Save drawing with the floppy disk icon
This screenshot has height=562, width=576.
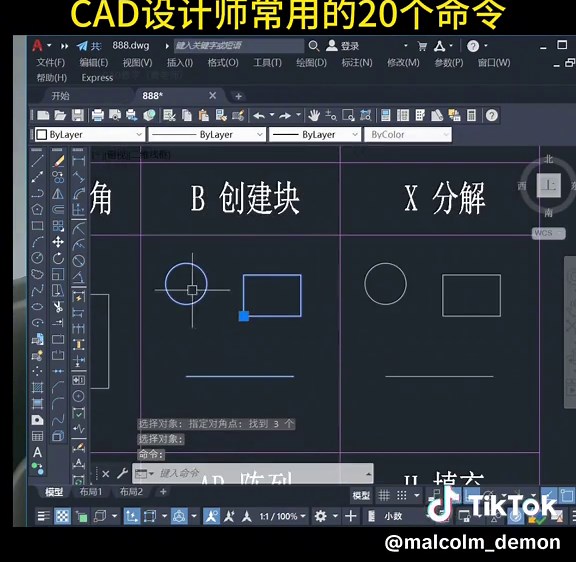[x=78, y=116]
